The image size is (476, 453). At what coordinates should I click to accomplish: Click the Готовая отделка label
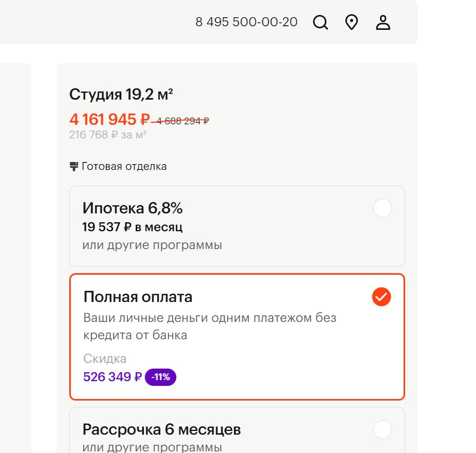[124, 167]
